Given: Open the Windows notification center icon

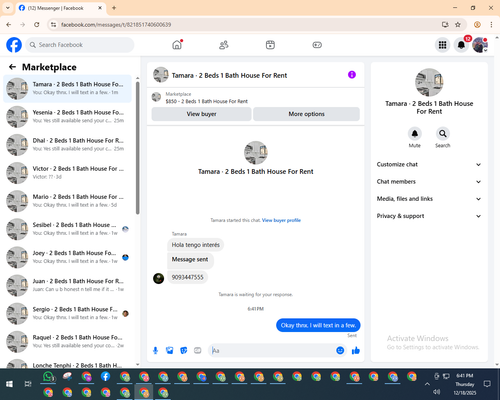Looking at the screenshot, I should (487, 384).
